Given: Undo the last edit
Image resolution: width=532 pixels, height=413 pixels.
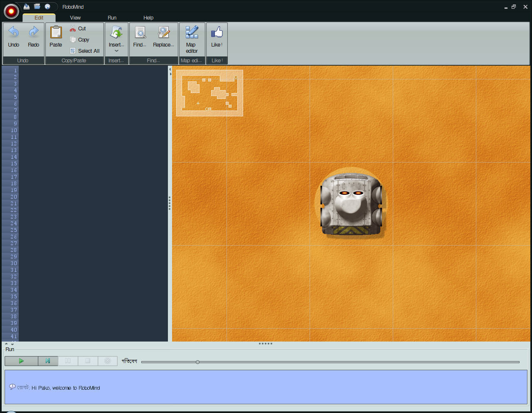Looking at the screenshot, I should tap(14, 37).
